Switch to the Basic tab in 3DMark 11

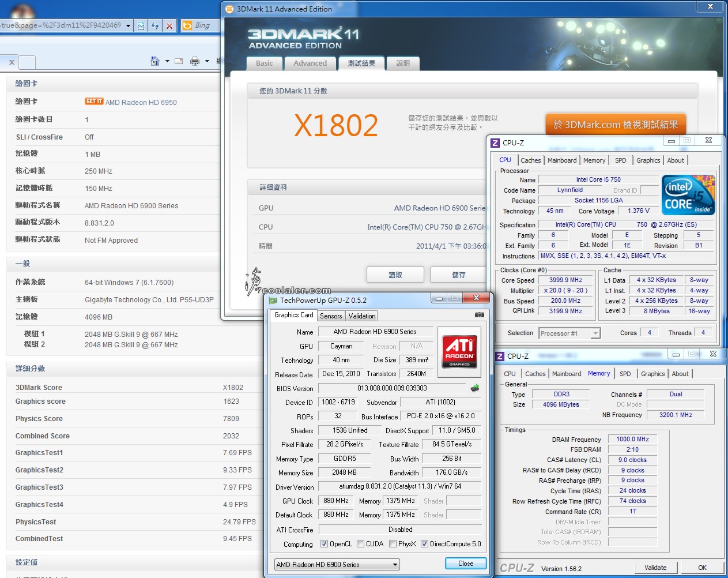tap(265, 63)
